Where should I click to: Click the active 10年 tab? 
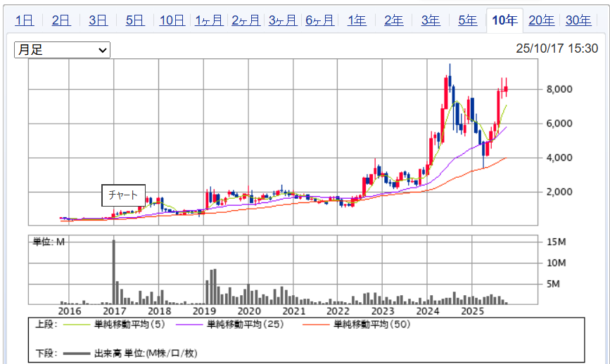click(x=504, y=20)
